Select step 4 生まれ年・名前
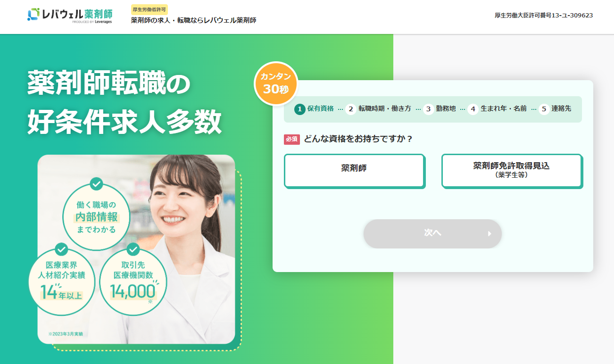Viewport: 614px width, 364px height. tap(497, 109)
